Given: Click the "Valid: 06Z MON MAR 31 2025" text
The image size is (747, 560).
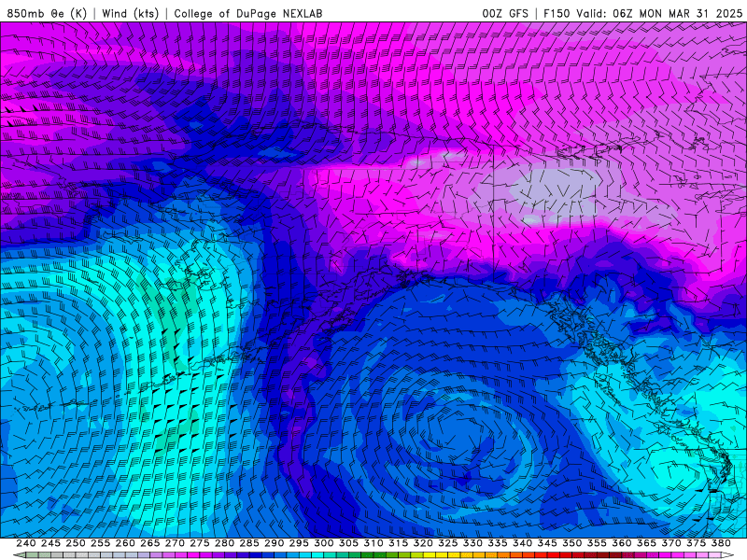Looking at the screenshot, I should (659, 14).
